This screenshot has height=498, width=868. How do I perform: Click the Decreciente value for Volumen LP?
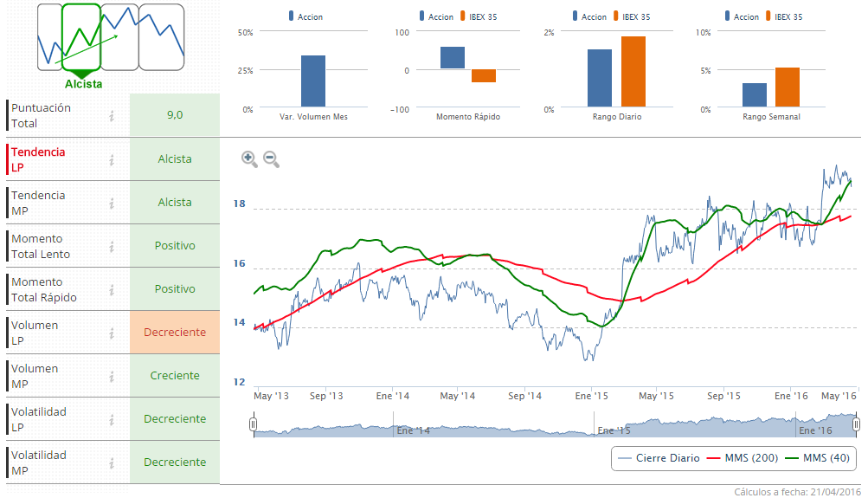pos(175,333)
